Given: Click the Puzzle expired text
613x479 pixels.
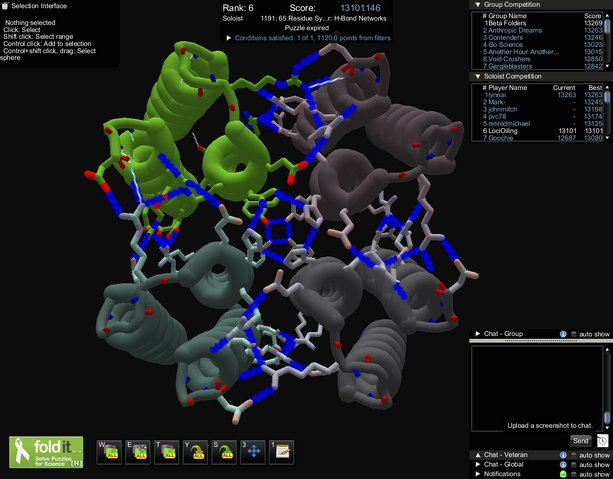Looking at the screenshot, I should pos(306,28).
